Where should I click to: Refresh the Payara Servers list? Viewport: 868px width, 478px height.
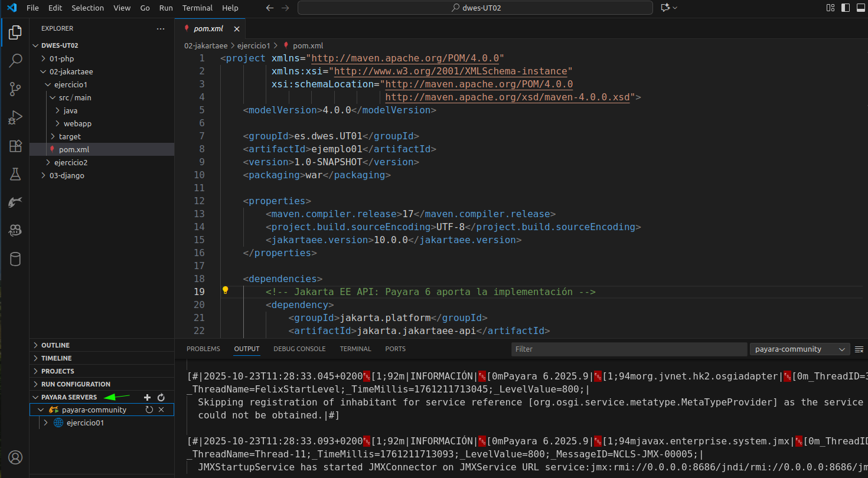click(x=161, y=398)
